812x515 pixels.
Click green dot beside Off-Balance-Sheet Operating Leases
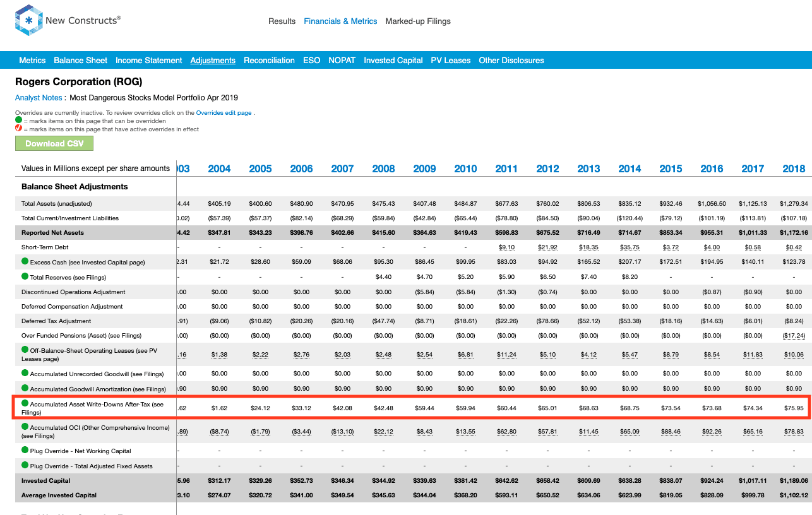(25, 350)
